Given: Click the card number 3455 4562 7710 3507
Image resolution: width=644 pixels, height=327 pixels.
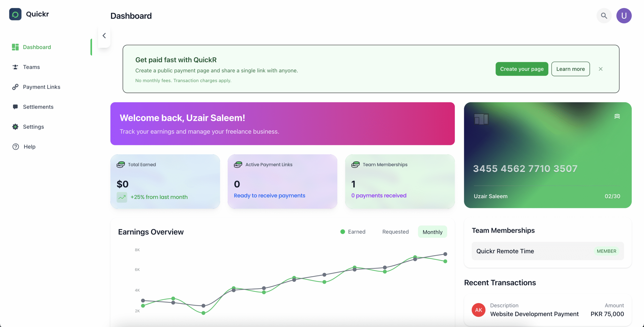Looking at the screenshot, I should tap(525, 169).
